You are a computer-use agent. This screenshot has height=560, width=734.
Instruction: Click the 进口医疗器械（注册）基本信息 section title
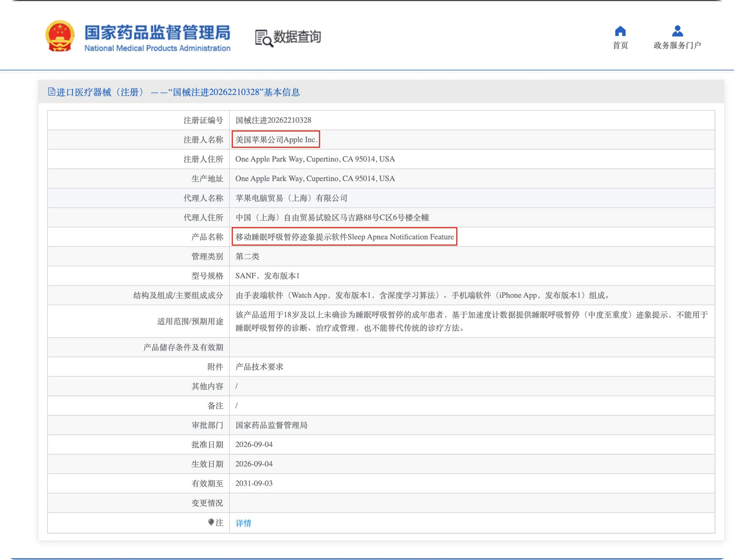point(178,92)
